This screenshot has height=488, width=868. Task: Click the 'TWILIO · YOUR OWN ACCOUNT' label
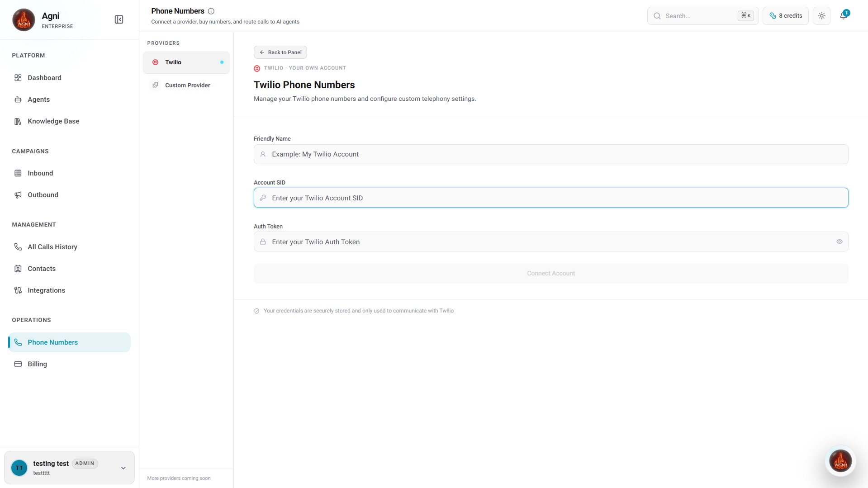pos(305,68)
